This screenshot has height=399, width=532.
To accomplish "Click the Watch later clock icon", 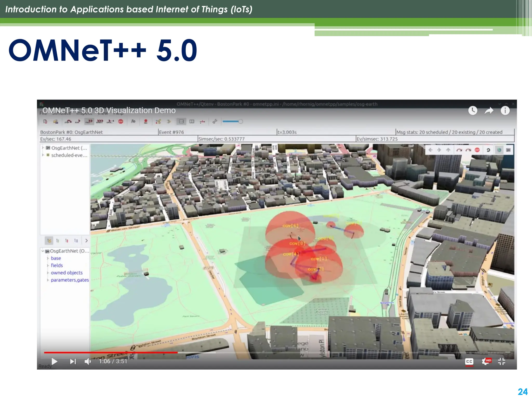I will tap(473, 111).
